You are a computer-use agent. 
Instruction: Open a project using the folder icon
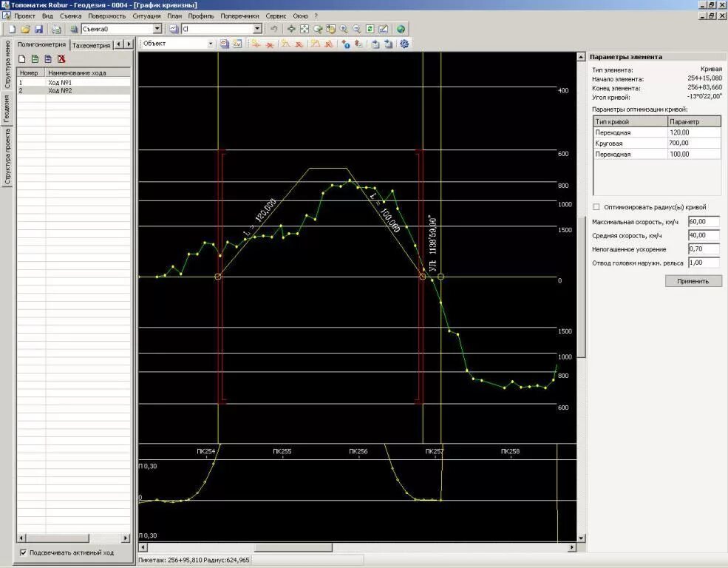pyautogui.click(x=25, y=29)
